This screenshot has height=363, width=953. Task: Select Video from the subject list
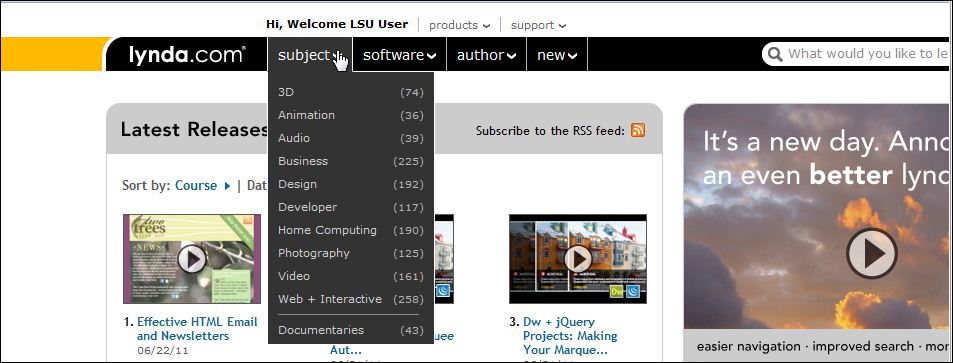click(351, 277)
